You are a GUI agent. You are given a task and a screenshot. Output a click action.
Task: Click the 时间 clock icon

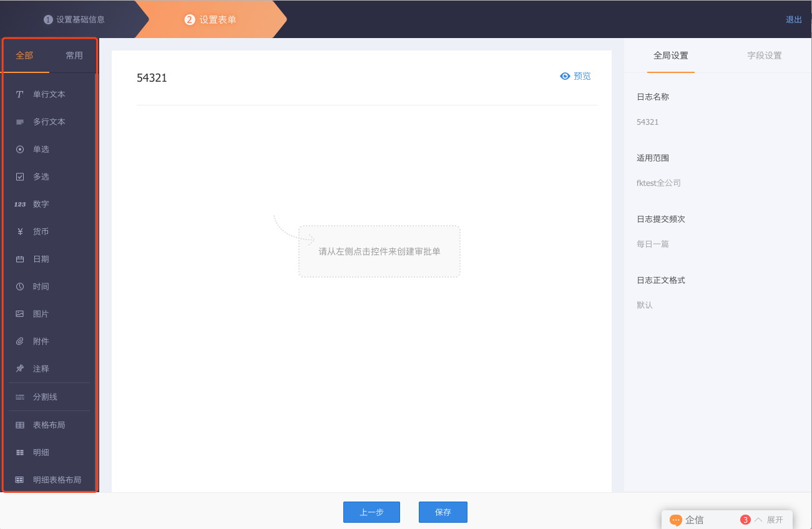(20, 287)
